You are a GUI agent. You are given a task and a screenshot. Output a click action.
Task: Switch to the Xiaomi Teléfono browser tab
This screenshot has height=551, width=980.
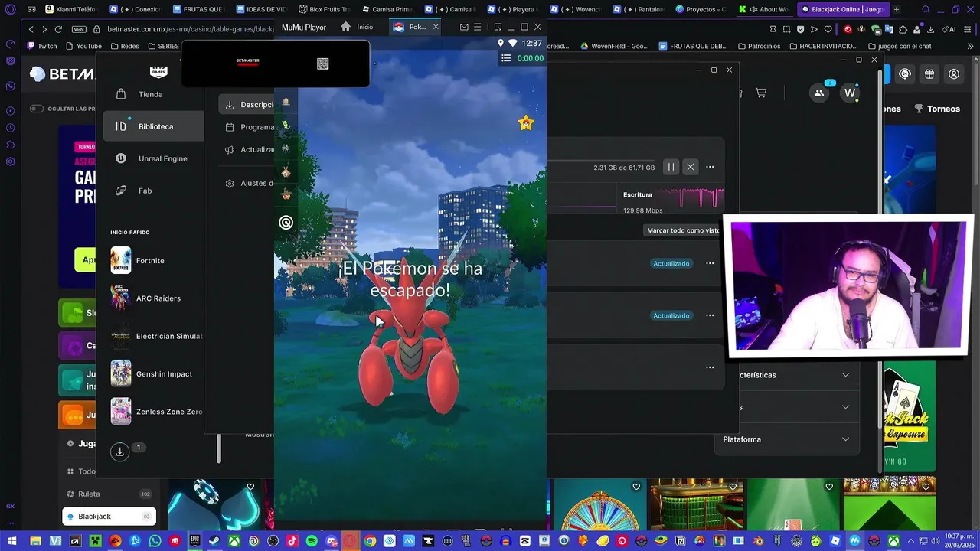[x=71, y=9]
